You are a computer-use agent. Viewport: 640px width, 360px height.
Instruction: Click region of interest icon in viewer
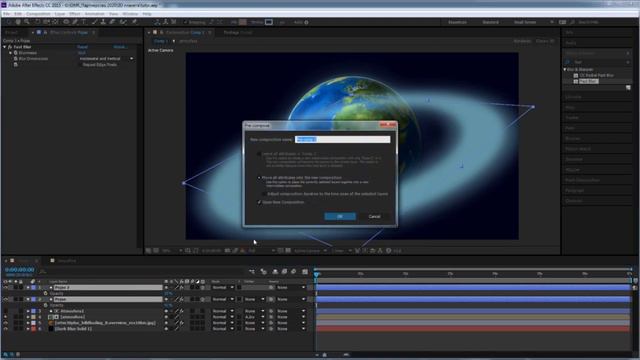pyautogui.click(x=280, y=251)
